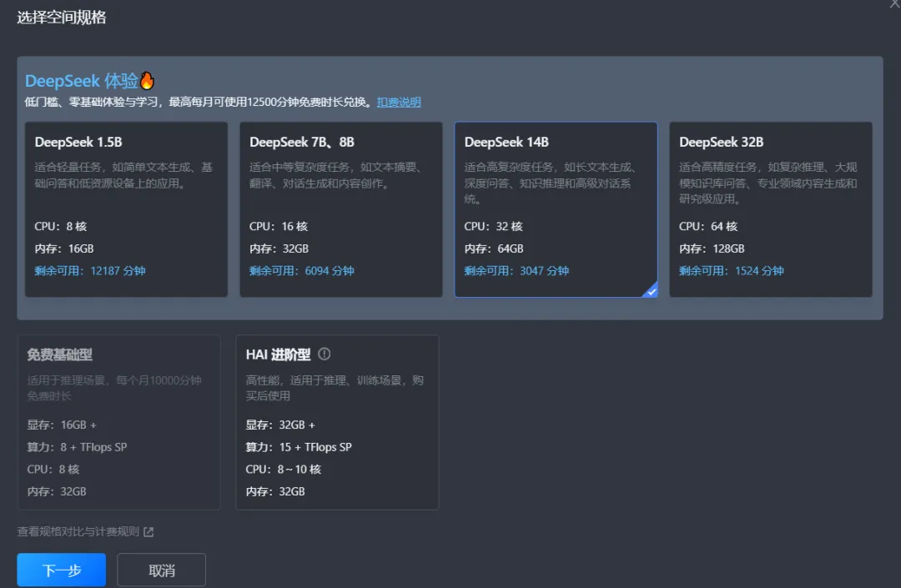The width and height of the screenshot is (901, 588).
Task: Click the 剩余可用: 12187 分钟 text
Action: (89, 270)
